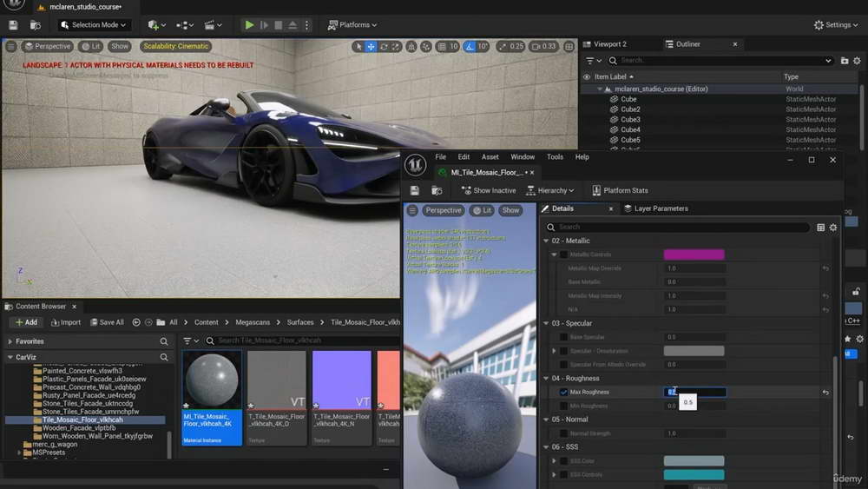868x489 pixels.
Task: Open the camera speed 0.33 setting
Action: (543, 47)
